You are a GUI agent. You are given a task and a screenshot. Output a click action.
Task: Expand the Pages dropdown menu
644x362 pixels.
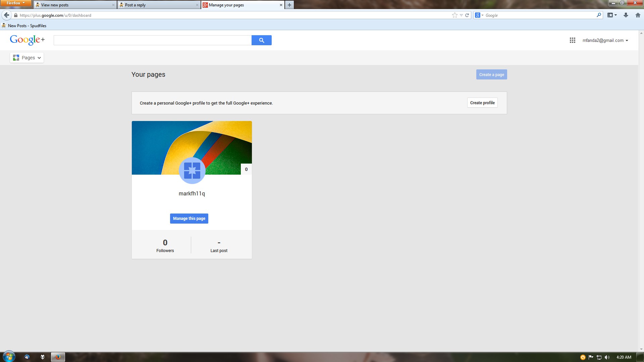point(27,58)
